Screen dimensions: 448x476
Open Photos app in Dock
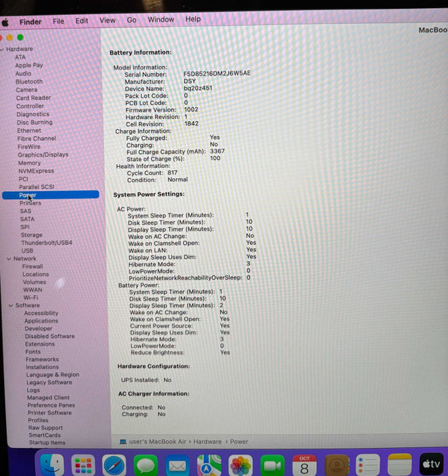pyautogui.click(x=241, y=465)
